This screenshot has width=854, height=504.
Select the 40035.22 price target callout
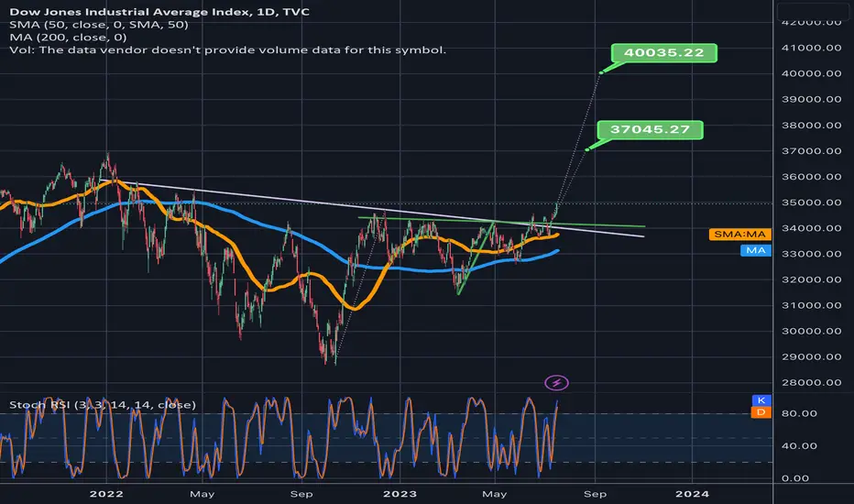pyautogui.click(x=664, y=53)
